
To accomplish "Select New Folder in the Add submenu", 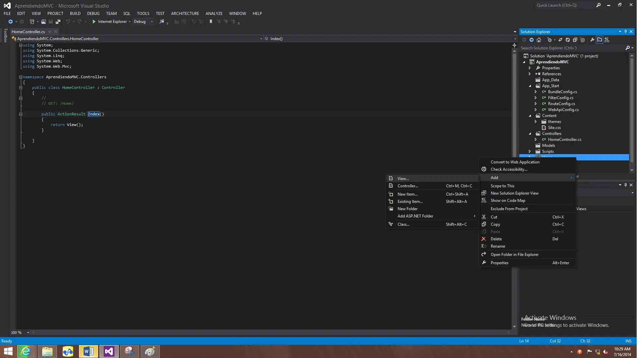I will pos(432,209).
